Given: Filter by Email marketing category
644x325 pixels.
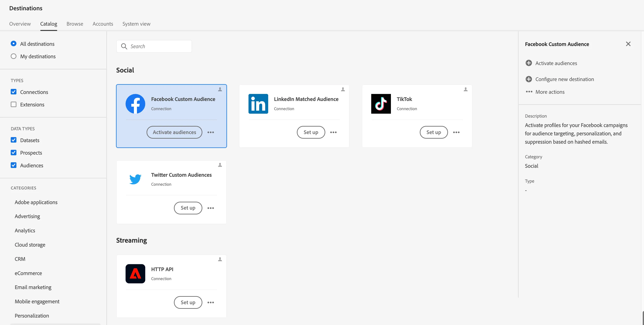Looking at the screenshot, I should click(x=33, y=287).
